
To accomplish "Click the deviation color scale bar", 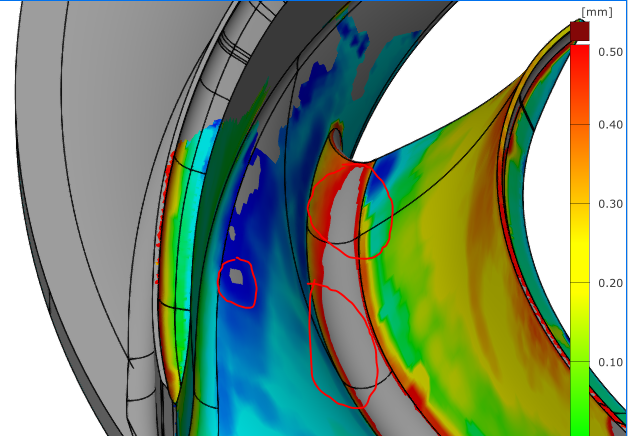I will coord(579,240).
